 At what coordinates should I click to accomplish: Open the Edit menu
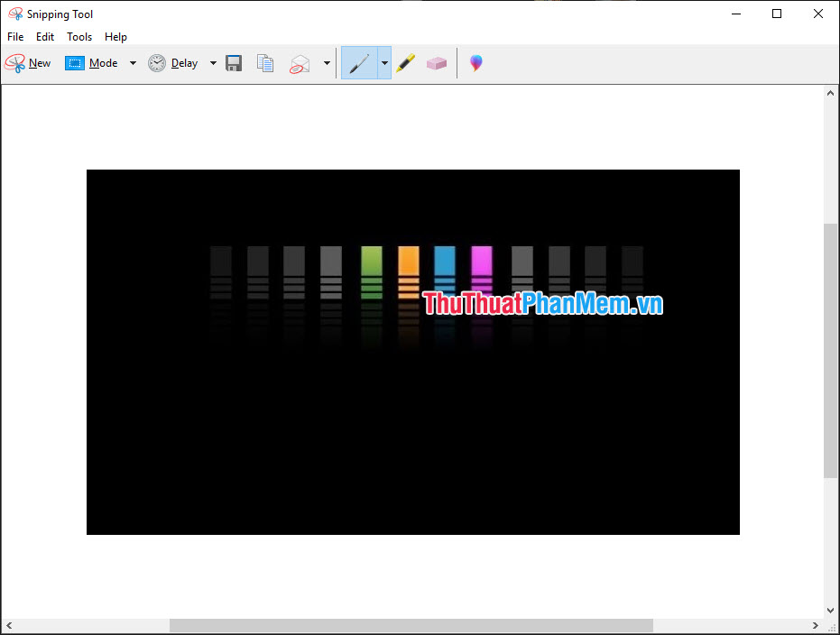[x=44, y=36]
